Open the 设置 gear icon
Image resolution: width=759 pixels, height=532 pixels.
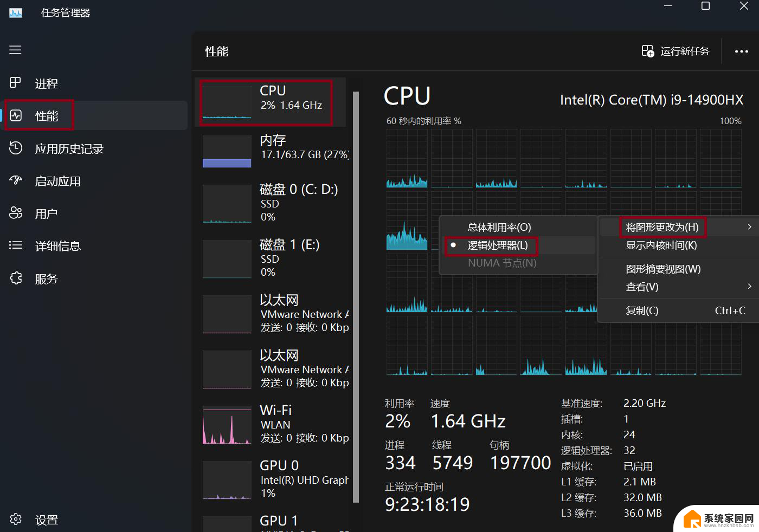click(16, 519)
